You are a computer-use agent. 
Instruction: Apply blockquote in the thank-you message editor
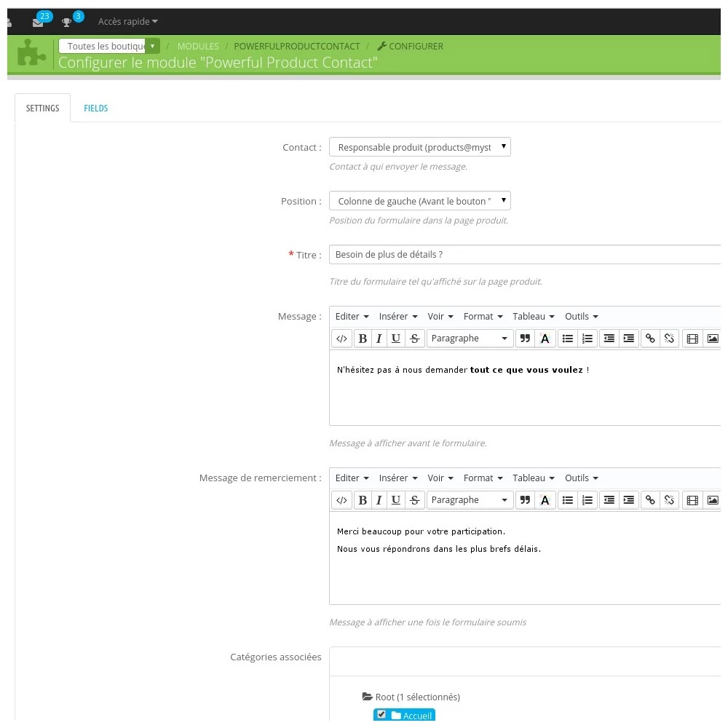[525, 500]
